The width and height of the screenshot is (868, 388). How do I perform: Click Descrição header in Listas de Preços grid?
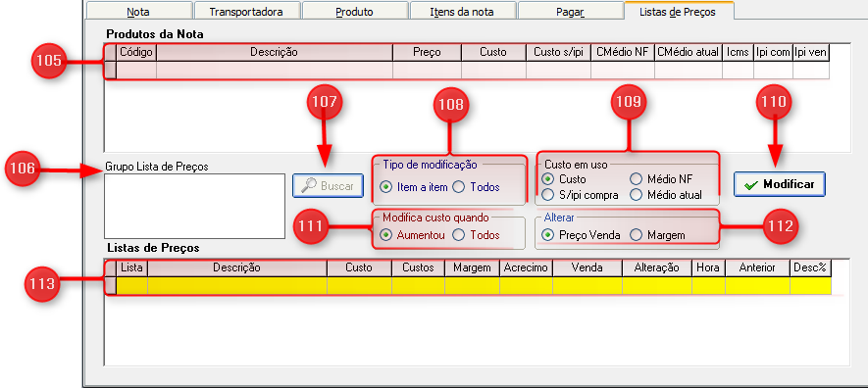click(x=237, y=267)
